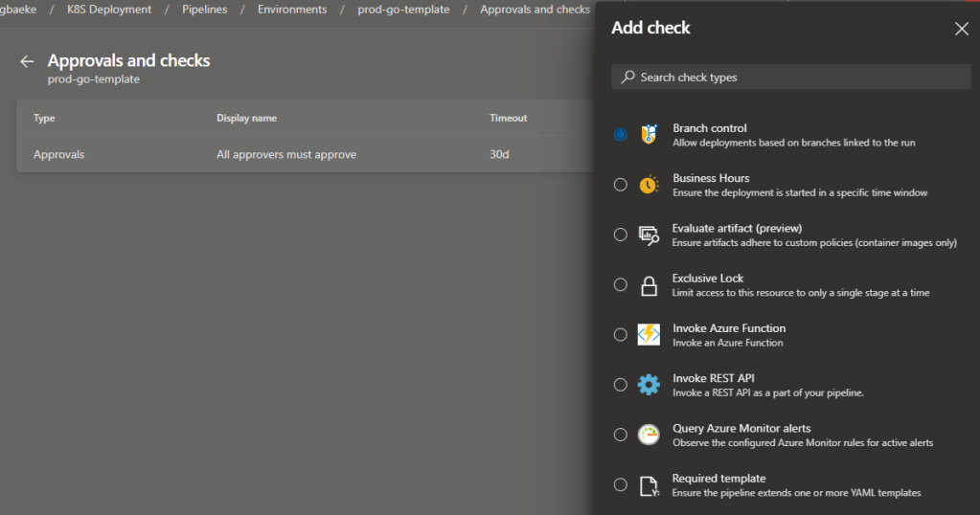980x515 pixels.
Task: Select the Invoke REST API radio button
Action: [621, 385]
